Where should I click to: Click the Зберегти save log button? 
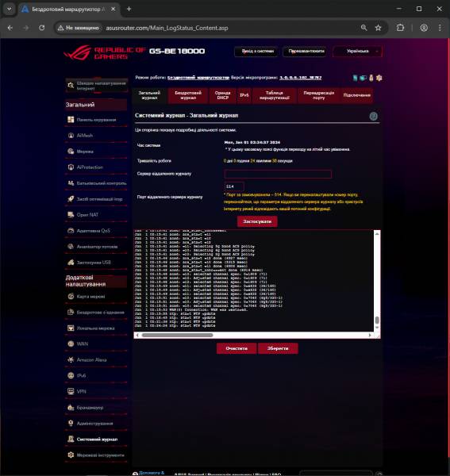click(x=278, y=348)
